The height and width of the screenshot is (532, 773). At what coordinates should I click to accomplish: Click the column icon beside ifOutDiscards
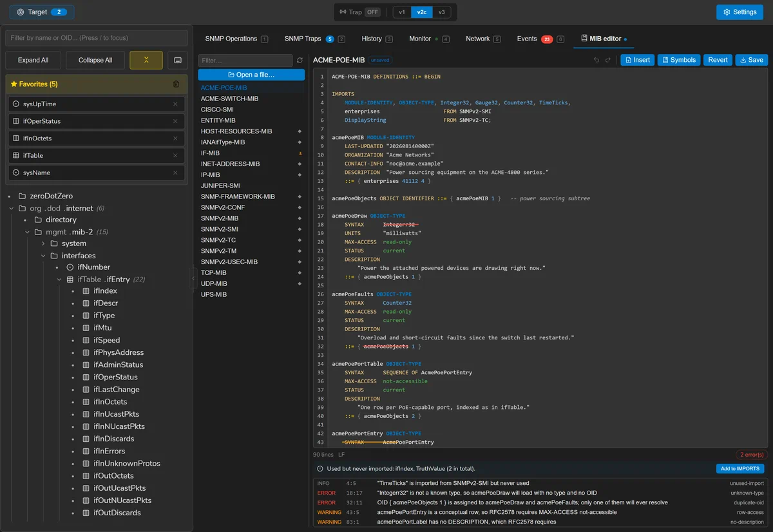click(x=86, y=513)
